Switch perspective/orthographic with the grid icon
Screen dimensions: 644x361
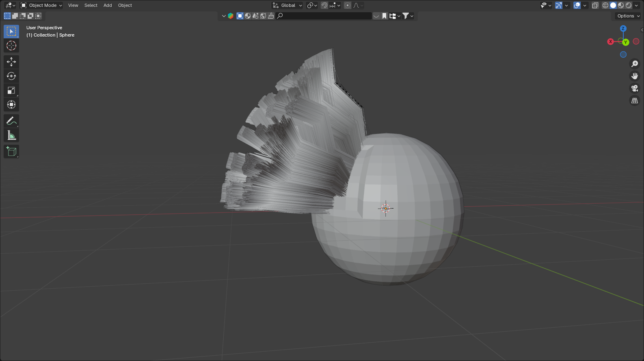pos(635,100)
